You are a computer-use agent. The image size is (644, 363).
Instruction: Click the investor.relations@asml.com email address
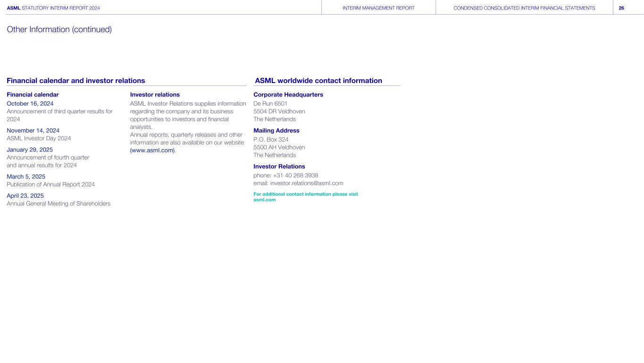[306, 183]
